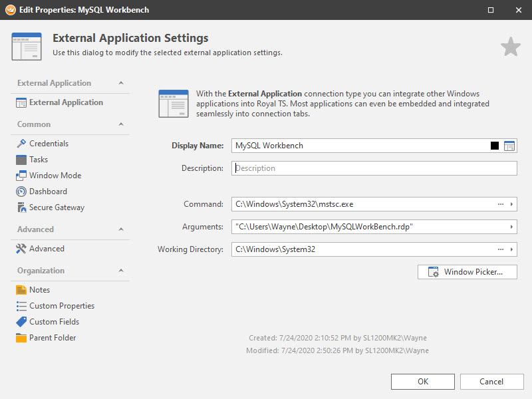Click the favorite star icon

pos(510,47)
